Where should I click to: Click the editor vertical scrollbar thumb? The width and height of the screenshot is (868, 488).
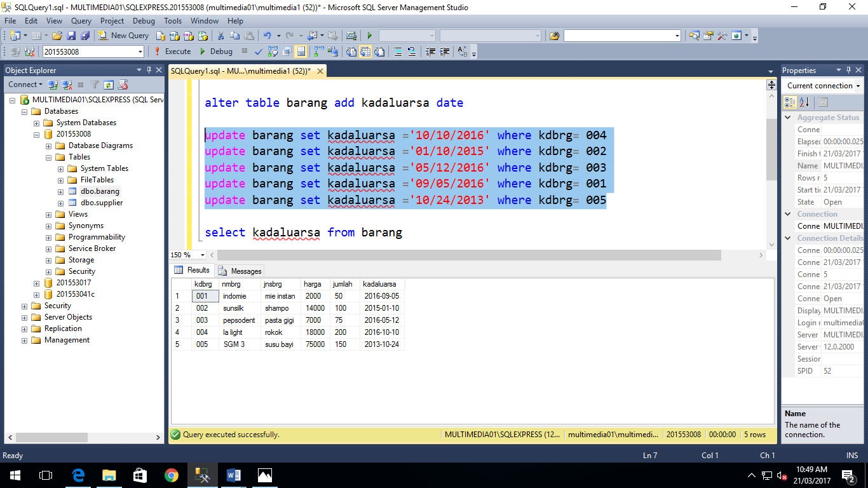tap(771, 149)
